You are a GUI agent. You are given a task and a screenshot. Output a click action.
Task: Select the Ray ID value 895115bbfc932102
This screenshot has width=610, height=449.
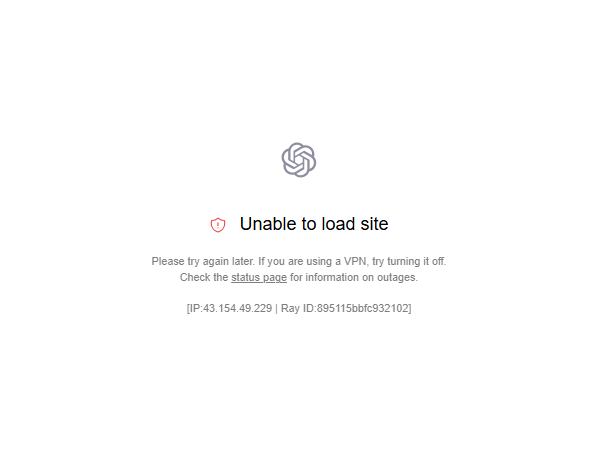pos(362,308)
